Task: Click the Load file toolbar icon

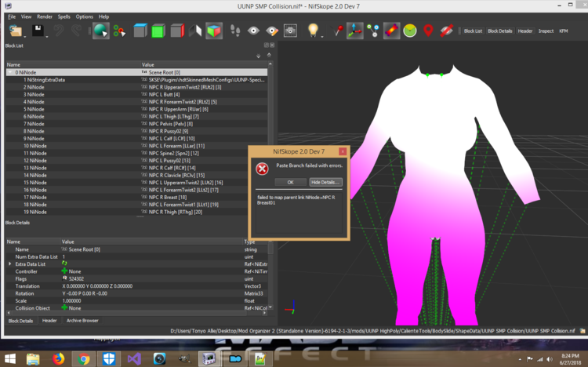Action: 16,31
